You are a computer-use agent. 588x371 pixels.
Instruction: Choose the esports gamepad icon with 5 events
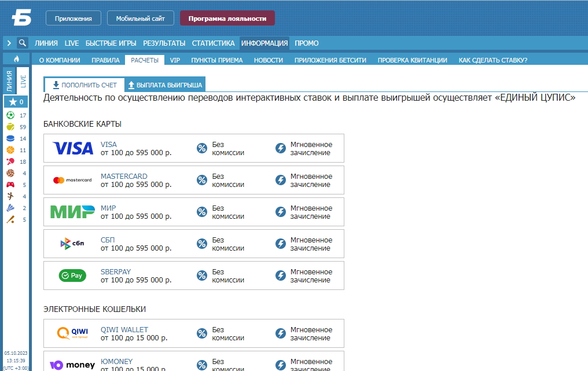pos(10,185)
